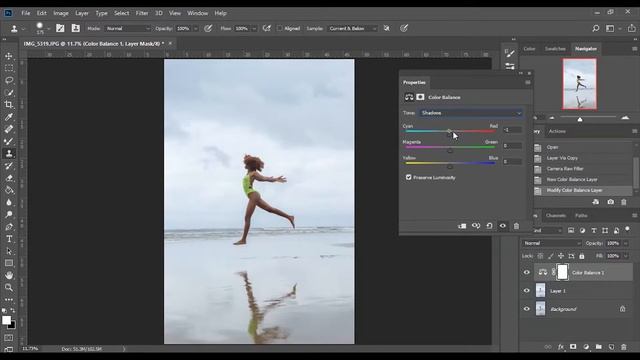
Task: Select the Clone Stamp tool in toolbar
Action: tap(9, 153)
